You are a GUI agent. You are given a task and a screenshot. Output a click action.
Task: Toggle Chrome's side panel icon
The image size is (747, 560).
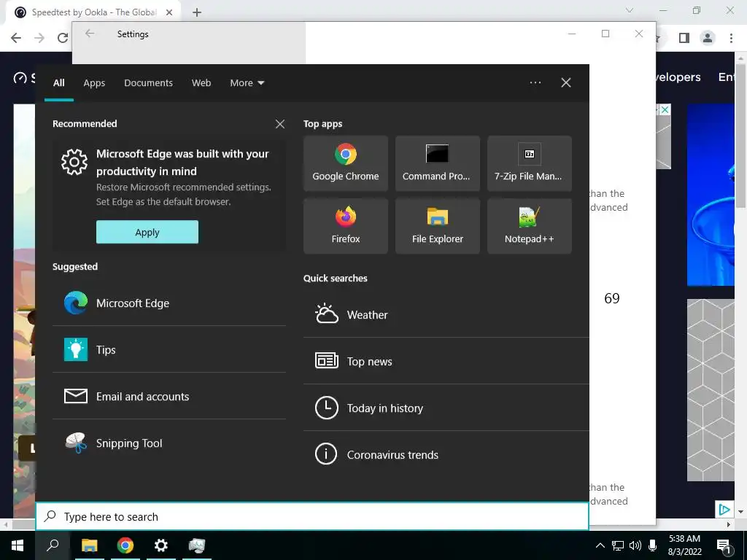[x=684, y=38]
